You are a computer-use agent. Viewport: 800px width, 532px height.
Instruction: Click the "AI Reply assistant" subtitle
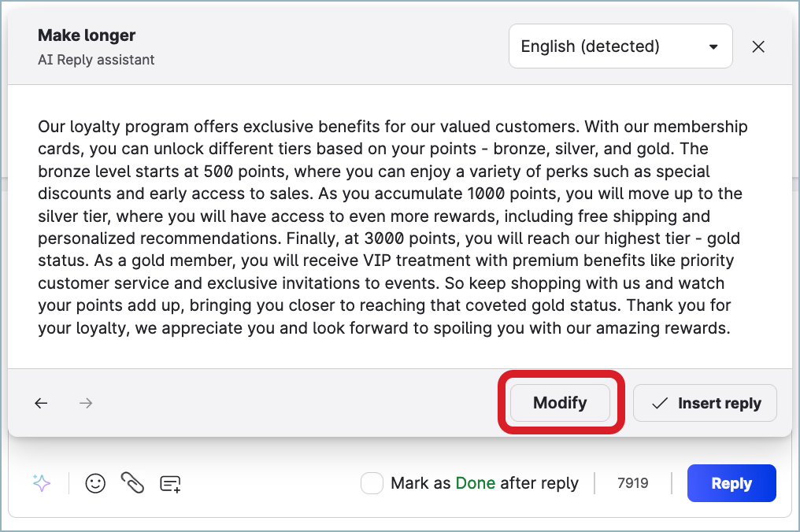click(96, 60)
